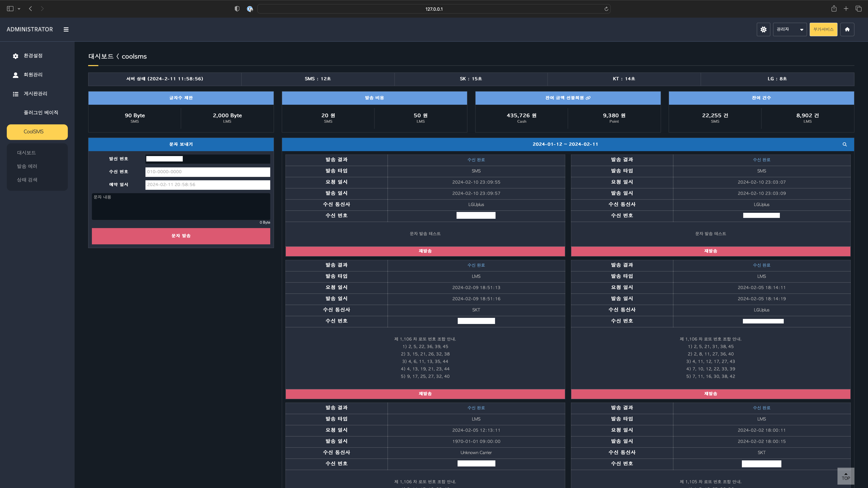
Task: Click the privacy shield icon in browser toolbar
Action: pyautogui.click(x=237, y=9)
